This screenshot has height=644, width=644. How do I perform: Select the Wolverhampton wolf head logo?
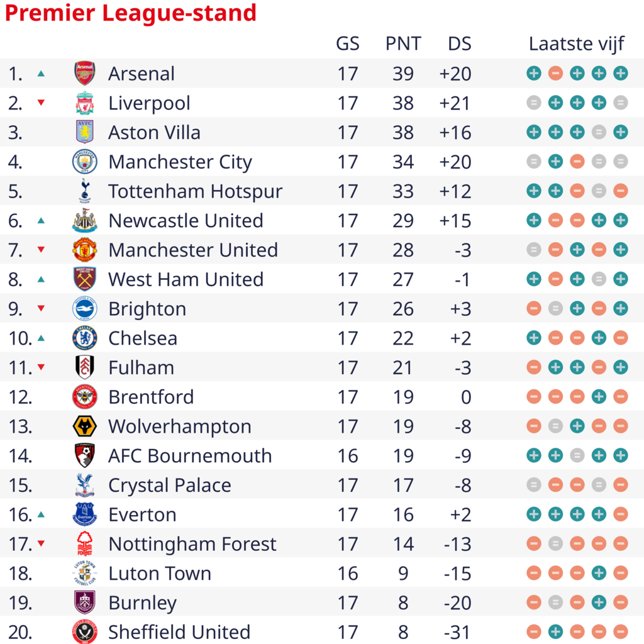[85, 426]
